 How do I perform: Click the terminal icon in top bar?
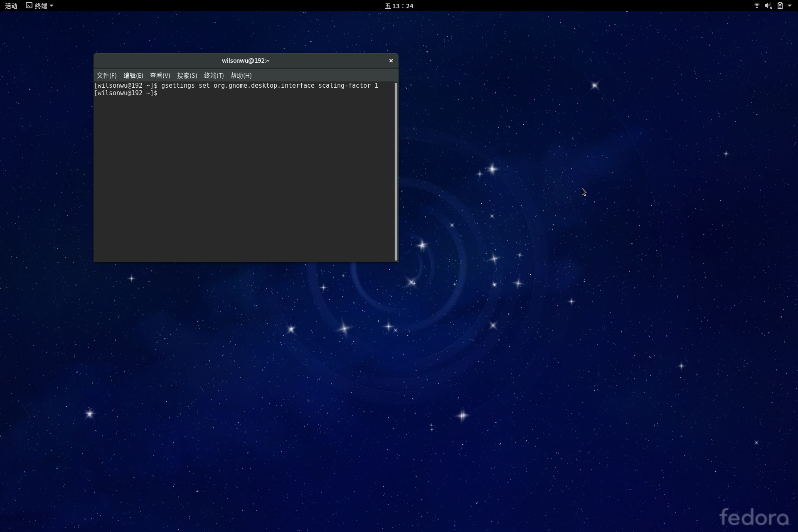tap(29, 6)
